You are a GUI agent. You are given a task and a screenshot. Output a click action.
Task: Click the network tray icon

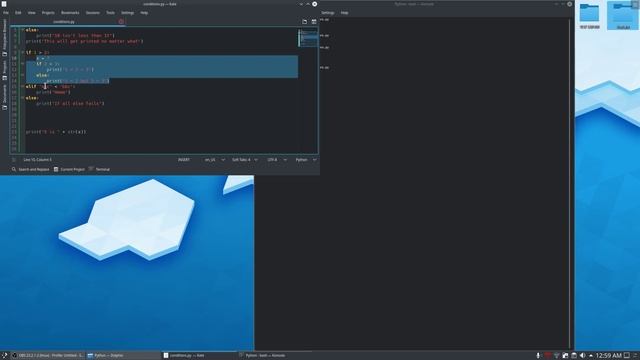tap(556, 356)
